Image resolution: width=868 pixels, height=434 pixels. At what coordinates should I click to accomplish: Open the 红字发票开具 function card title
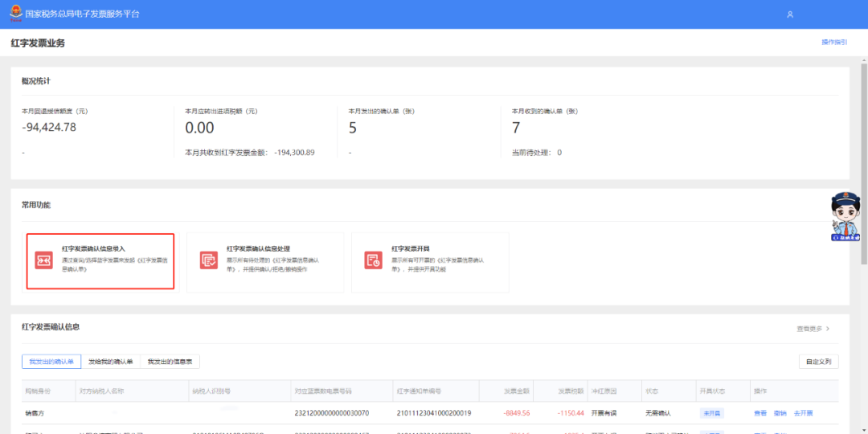[411, 249]
